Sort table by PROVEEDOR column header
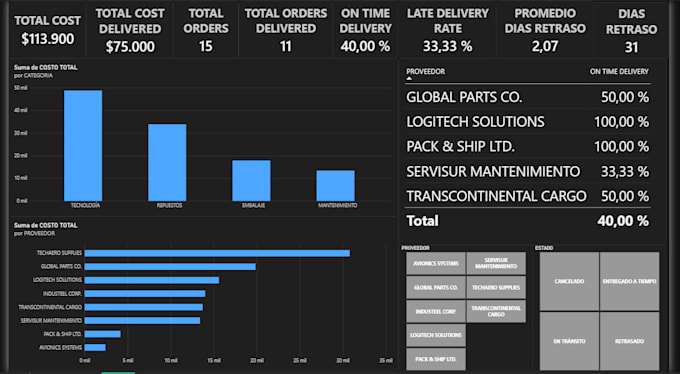 [x=425, y=72]
